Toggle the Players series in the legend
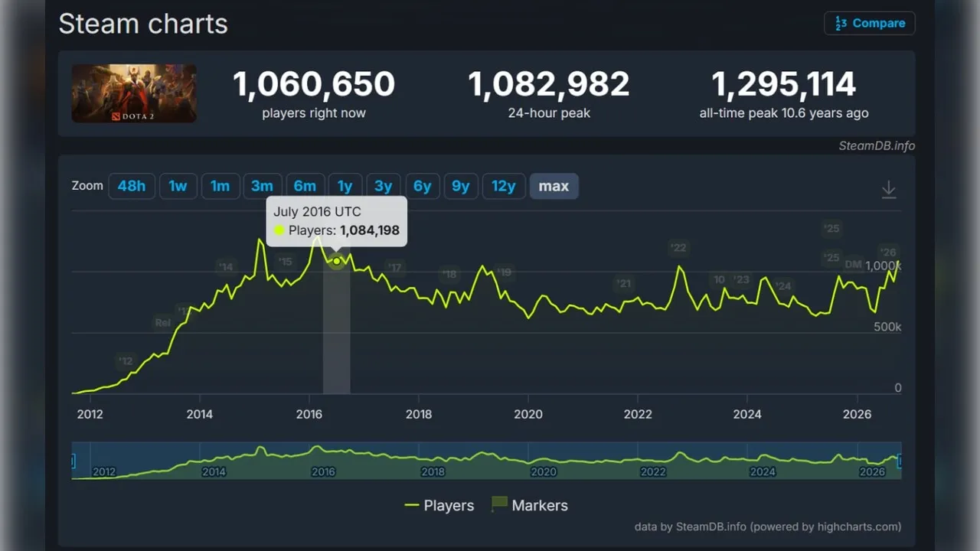 click(439, 505)
